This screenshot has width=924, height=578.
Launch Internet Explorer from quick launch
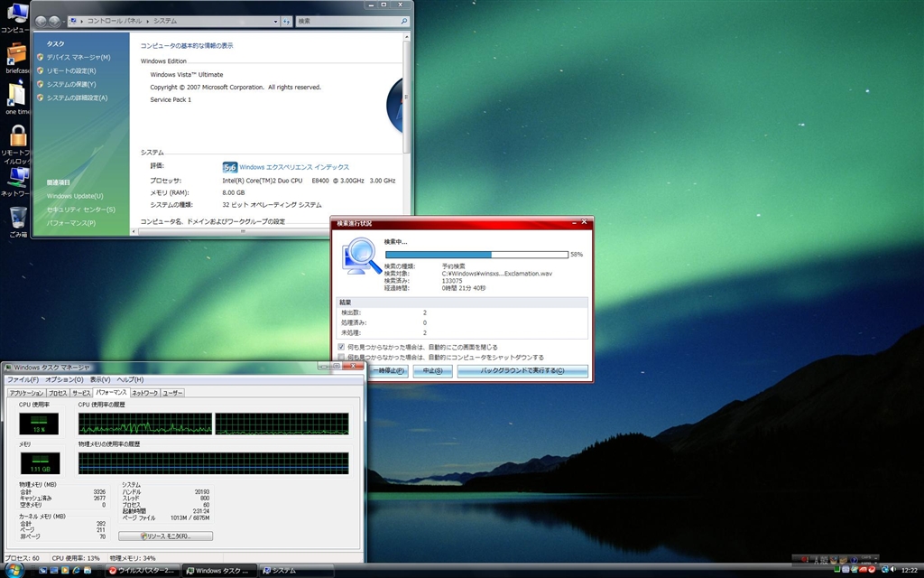click(x=77, y=571)
